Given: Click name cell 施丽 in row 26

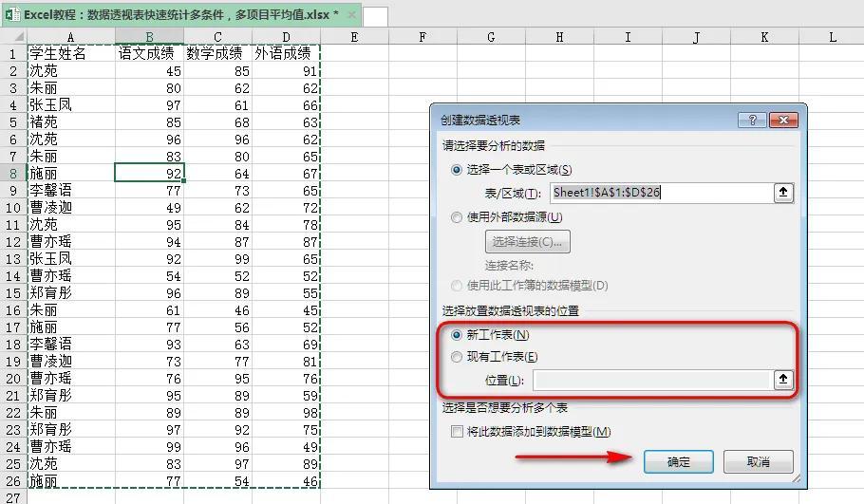Looking at the screenshot, I should (71, 481).
